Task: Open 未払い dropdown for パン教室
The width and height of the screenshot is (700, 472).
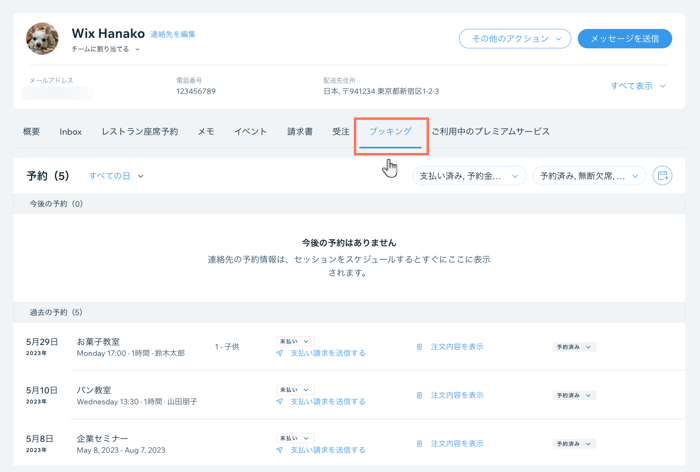Action: (295, 390)
